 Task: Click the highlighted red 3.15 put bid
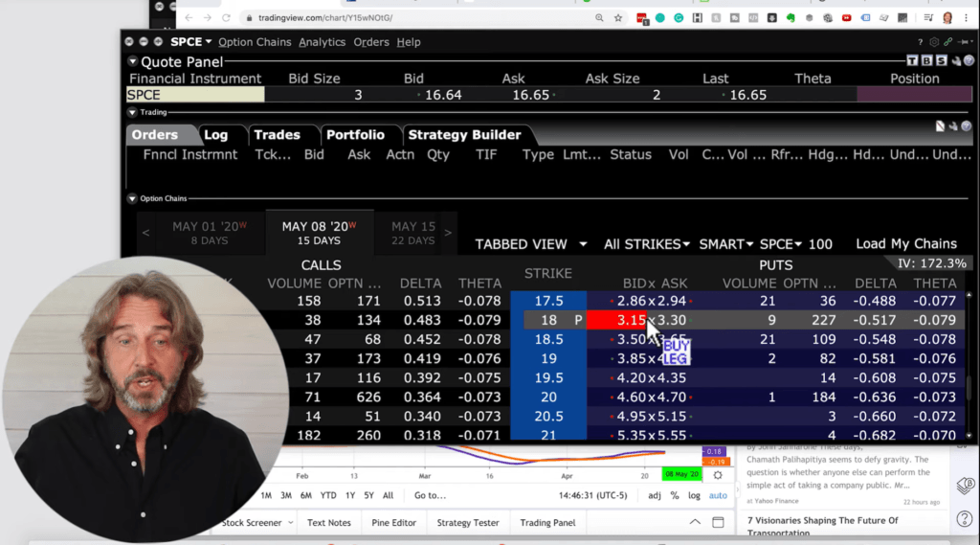619,320
